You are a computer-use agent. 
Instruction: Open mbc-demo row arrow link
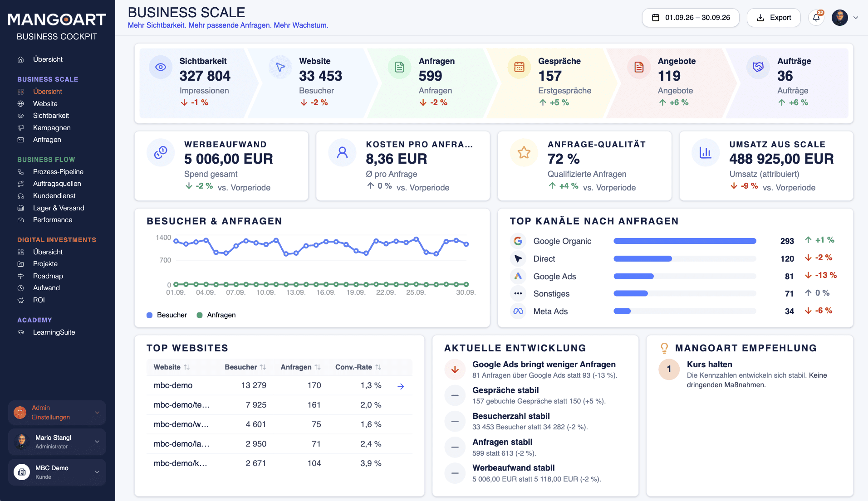point(401,386)
